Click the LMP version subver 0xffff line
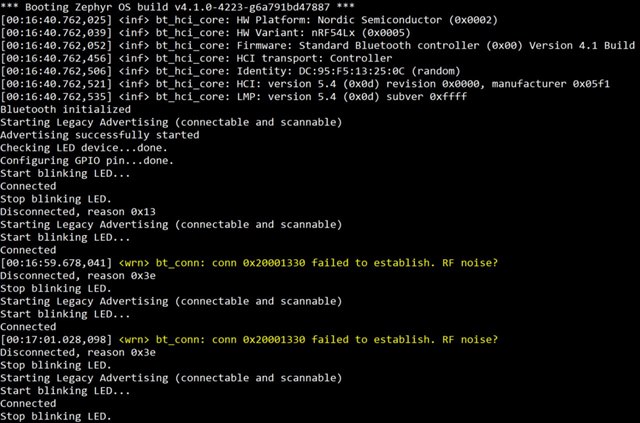Image resolution: width=640 pixels, height=423 pixels. pos(233,96)
